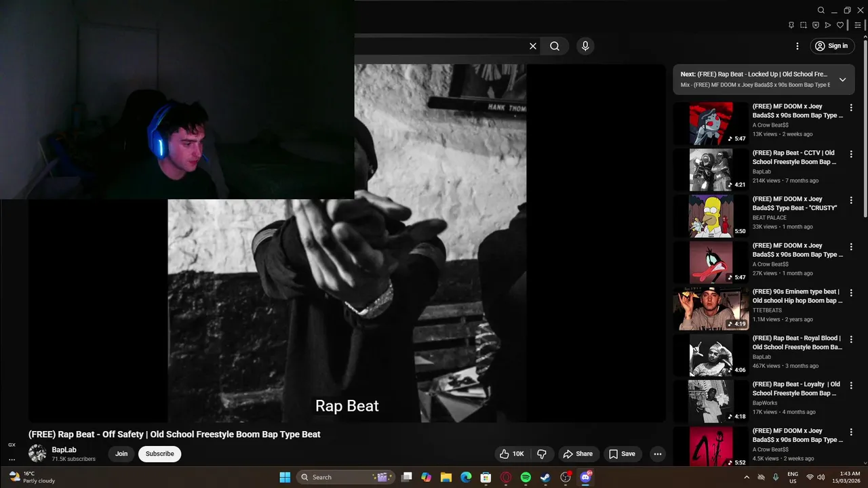This screenshot has width=868, height=488.
Task: Like the video with thumbs up 10K
Action: pyautogui.click(x=512, y=454)
